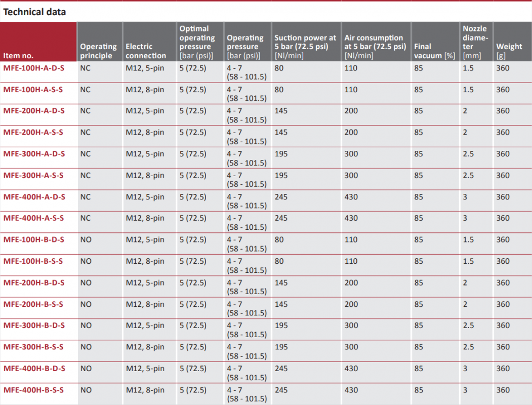This screenshot has width=532, height=405.
Task: Open item MFE-100H-A-S-S
Action: pyautogui.click(x=33, y=90)
